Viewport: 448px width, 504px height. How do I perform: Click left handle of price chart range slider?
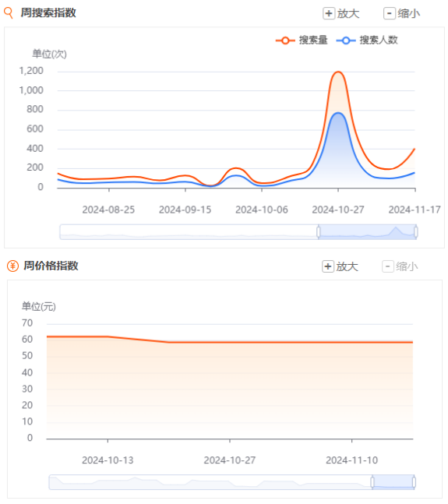coord(372,482)
